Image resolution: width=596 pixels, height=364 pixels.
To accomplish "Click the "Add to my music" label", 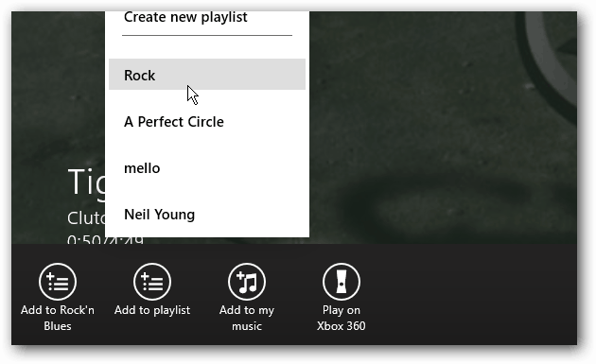I will pyautogui.click(x=247, y=318).
